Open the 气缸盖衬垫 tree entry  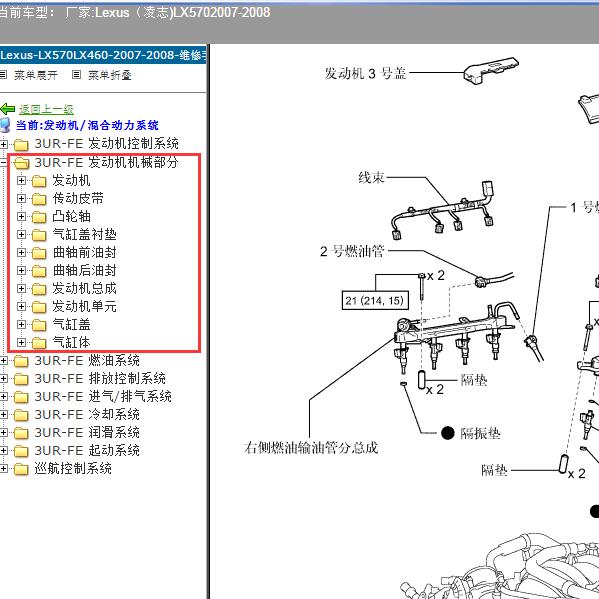pyautogui.click(x=84, y=234)
